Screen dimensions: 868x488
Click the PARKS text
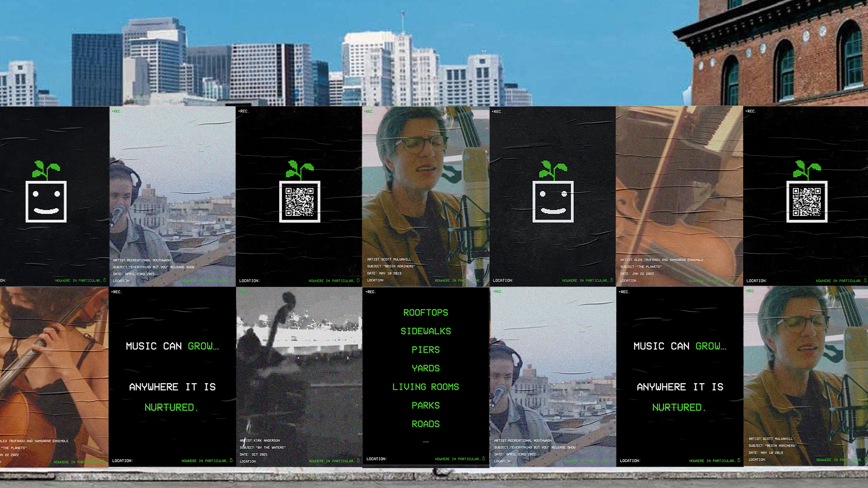[x=425, y=405]
